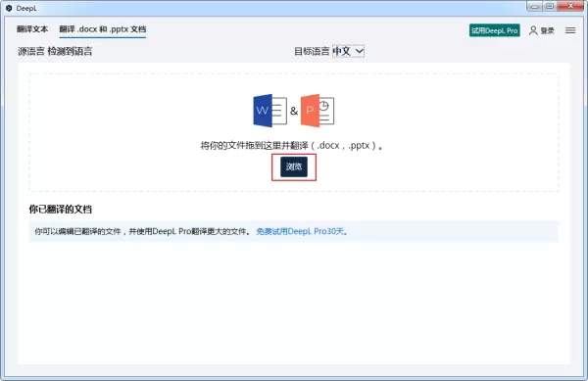Click the DeepL logo in title bar

(x=9, y=8)
